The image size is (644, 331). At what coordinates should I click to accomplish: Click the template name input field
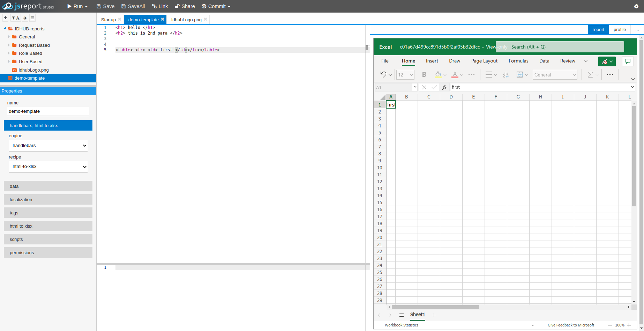(x=48, y=111)
